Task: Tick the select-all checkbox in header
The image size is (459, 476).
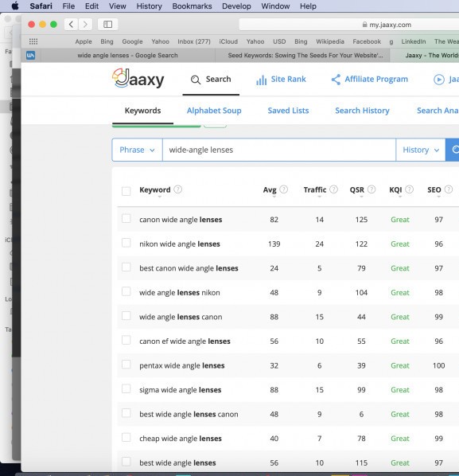Action: pyautogui.click(x=126, y=191)
